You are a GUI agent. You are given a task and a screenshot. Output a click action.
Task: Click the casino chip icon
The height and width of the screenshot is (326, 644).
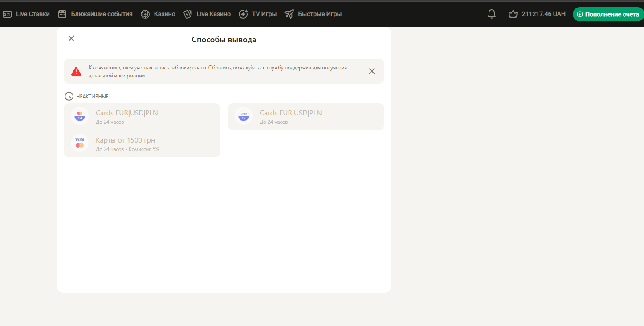tap(145, 14)
